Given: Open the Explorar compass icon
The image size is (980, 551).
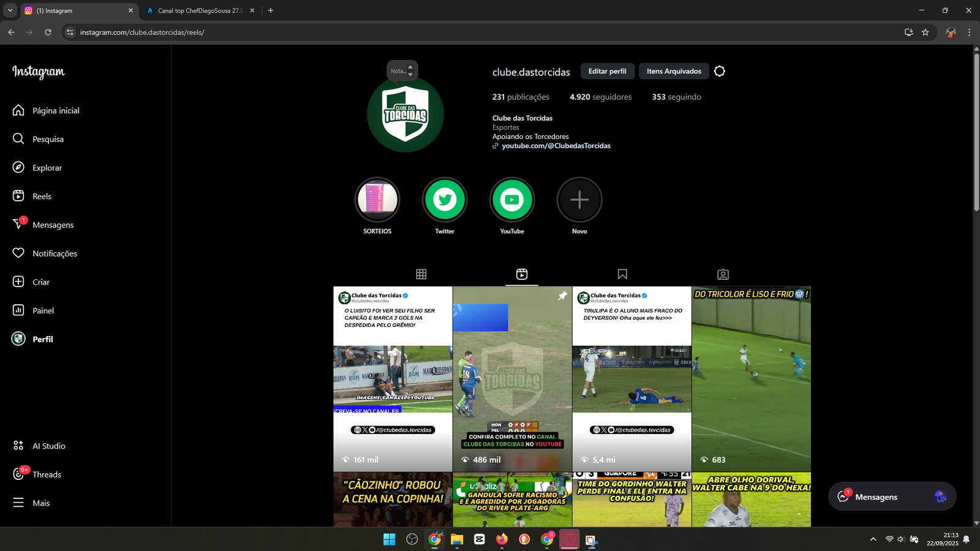Looking at the screenshot, I should coord(18,167).
